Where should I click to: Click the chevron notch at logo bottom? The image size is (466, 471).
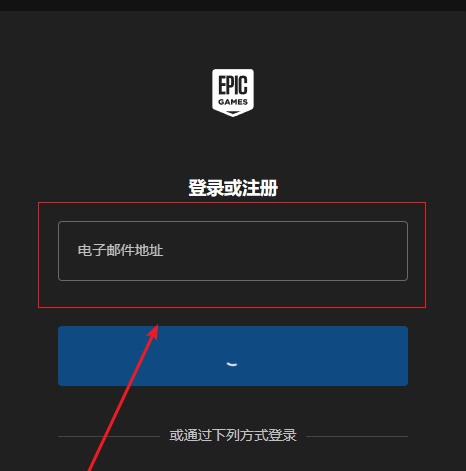233,113
